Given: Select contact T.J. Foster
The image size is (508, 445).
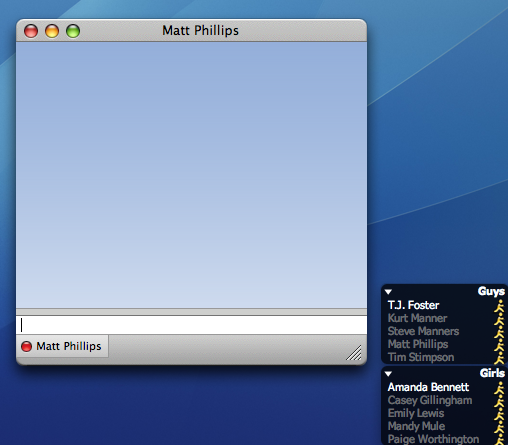Looking at the screenshot, I should [413, 305].
